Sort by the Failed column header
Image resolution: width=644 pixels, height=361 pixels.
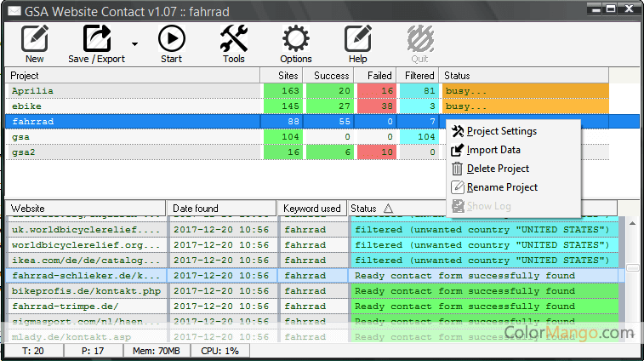pyautogui.click(x=375, y=76)
